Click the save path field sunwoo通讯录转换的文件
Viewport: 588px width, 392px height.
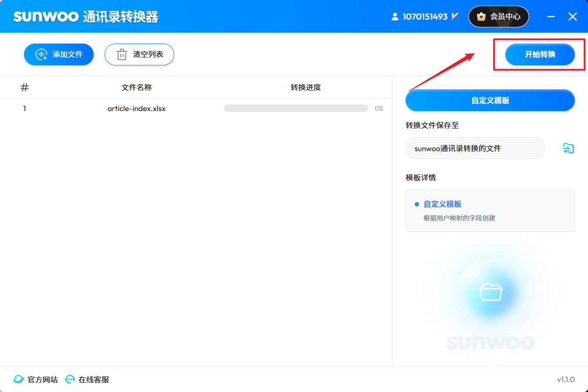[475, 148]
